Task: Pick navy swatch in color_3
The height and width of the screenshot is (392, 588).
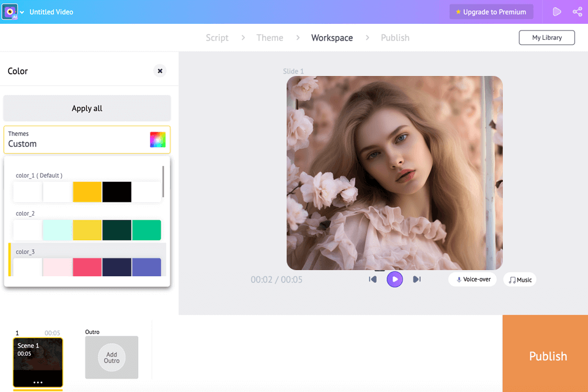Action: pos(116,267)
